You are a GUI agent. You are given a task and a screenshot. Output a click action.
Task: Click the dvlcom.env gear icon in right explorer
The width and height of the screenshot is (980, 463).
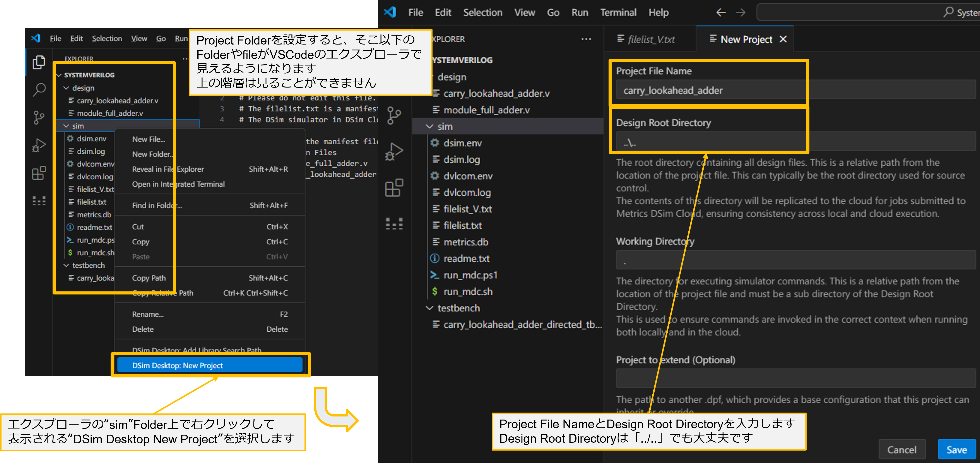coord(435,176)
